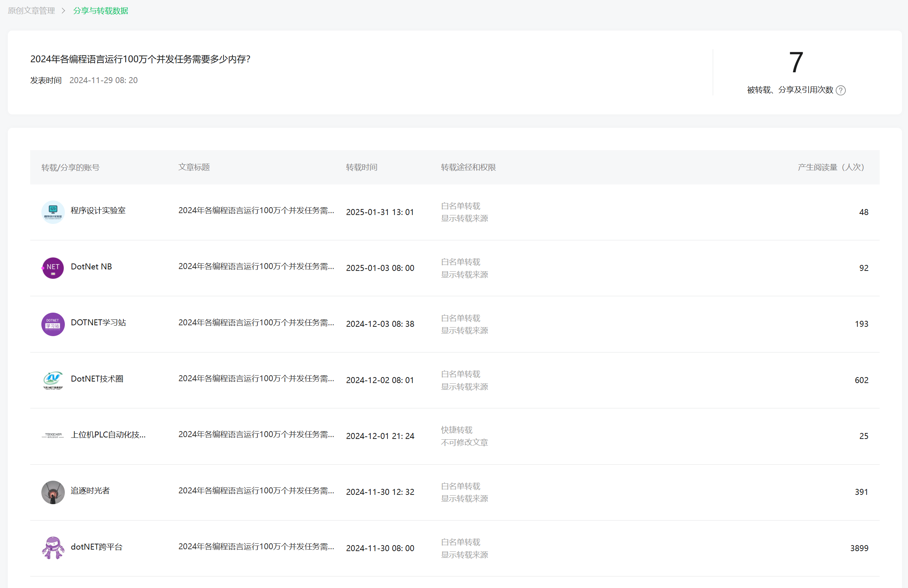Click dotNET跨平台 octopus avatar
This screenshot has width=908, height=588.
point(53,548)
